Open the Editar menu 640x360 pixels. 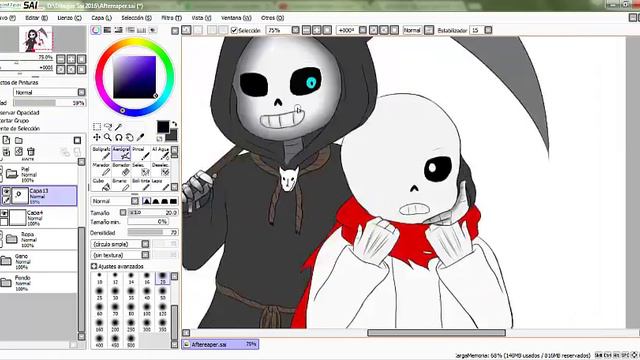pos(36,18)
